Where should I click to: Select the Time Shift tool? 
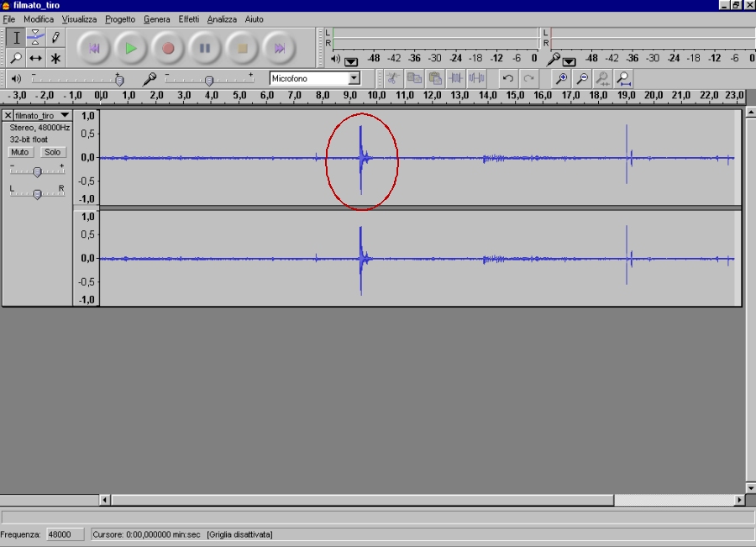coord(35,58)
